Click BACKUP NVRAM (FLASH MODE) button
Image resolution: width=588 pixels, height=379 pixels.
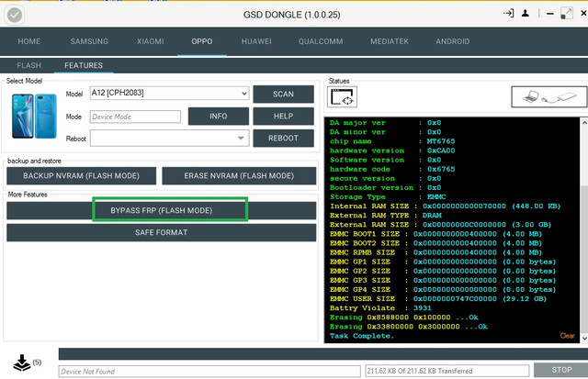click(82, 175)
